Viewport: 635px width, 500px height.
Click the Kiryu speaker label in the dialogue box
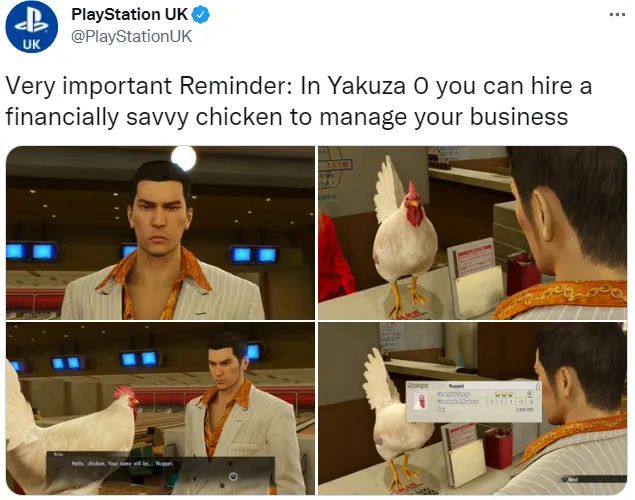(x=56, y=455)
